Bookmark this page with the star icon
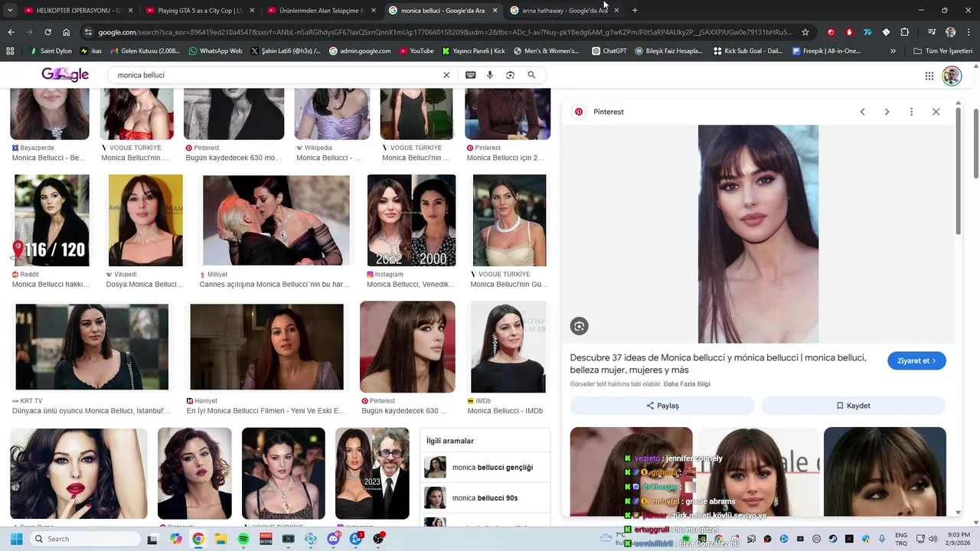Image resolution: width=980 pixels, height=551 pixels. tap(805, 32)
